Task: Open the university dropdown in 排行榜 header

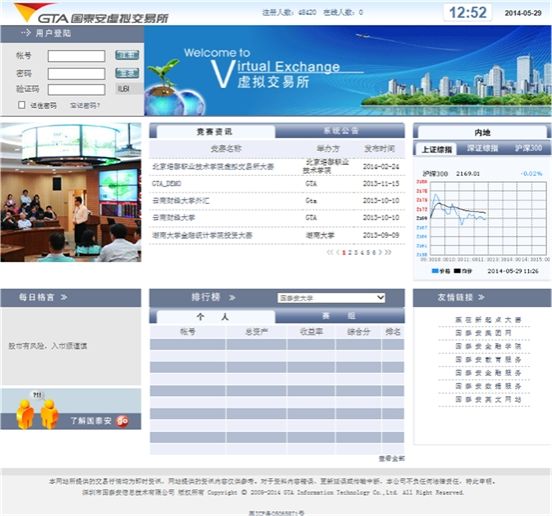Action: [x=331, y=298]
